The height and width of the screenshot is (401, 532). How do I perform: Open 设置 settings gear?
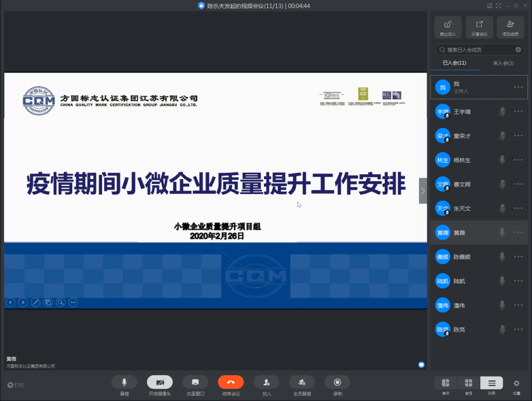[x=517, y=383]
